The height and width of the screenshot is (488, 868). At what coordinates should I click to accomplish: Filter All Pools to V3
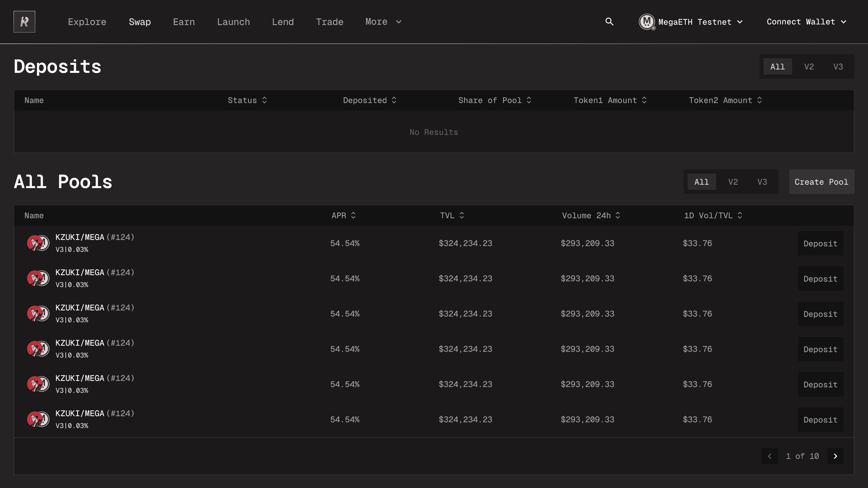(762, 182)
